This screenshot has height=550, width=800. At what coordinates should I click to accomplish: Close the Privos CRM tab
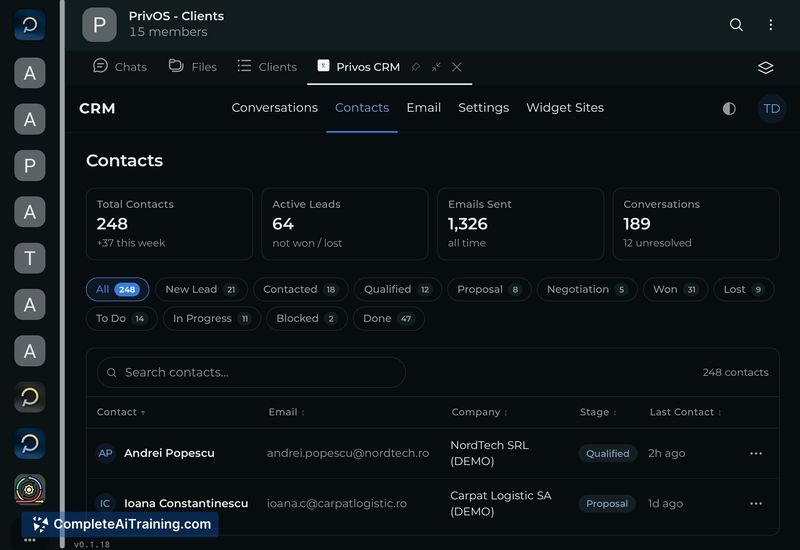coord(457,67)
